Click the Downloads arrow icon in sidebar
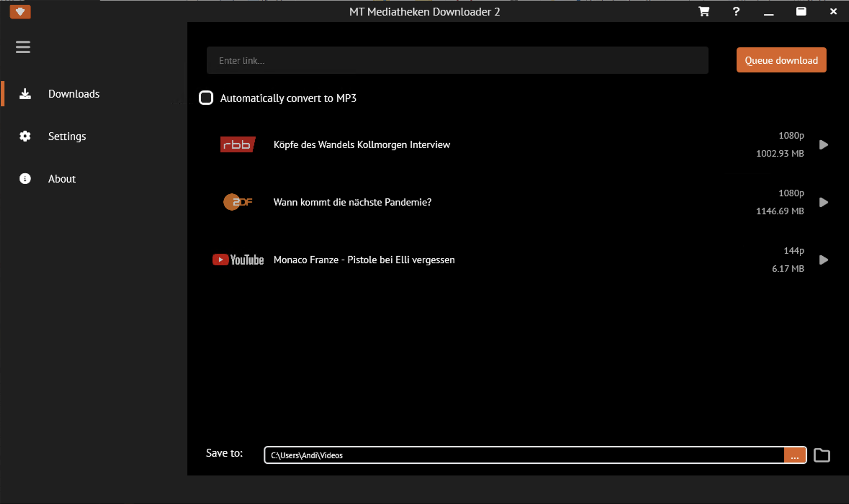The height and width of the screenshot is (504, 849). [x=25, y=94]
